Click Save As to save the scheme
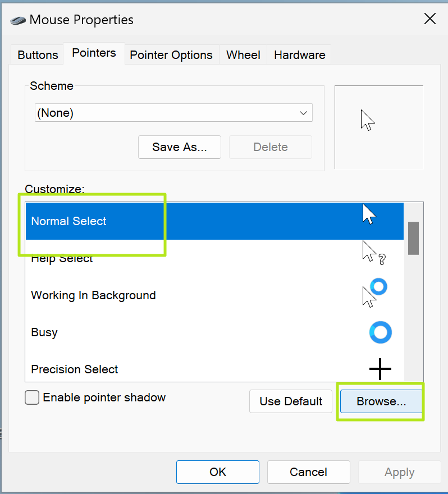 pyautogui.click(x=179, y=147)
